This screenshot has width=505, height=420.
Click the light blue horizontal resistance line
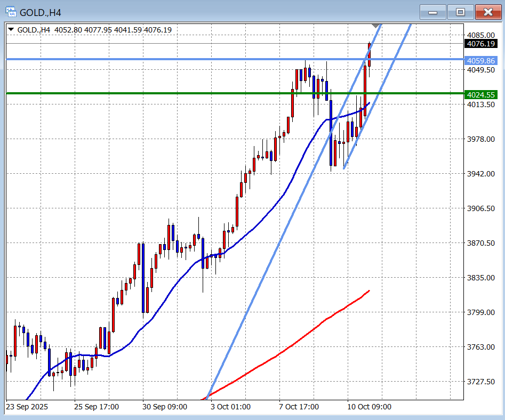click(x=160, y=59)
